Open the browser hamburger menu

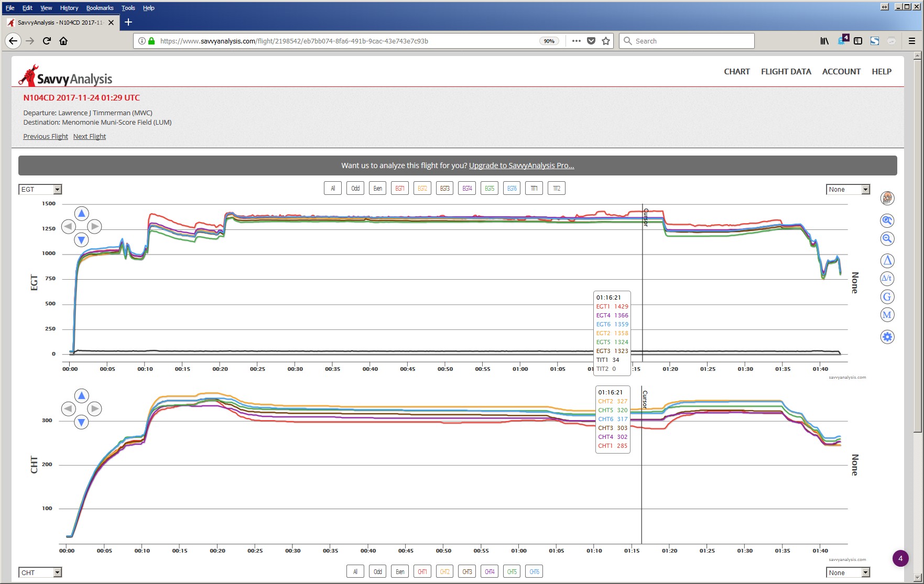click(x=911, y=41)
